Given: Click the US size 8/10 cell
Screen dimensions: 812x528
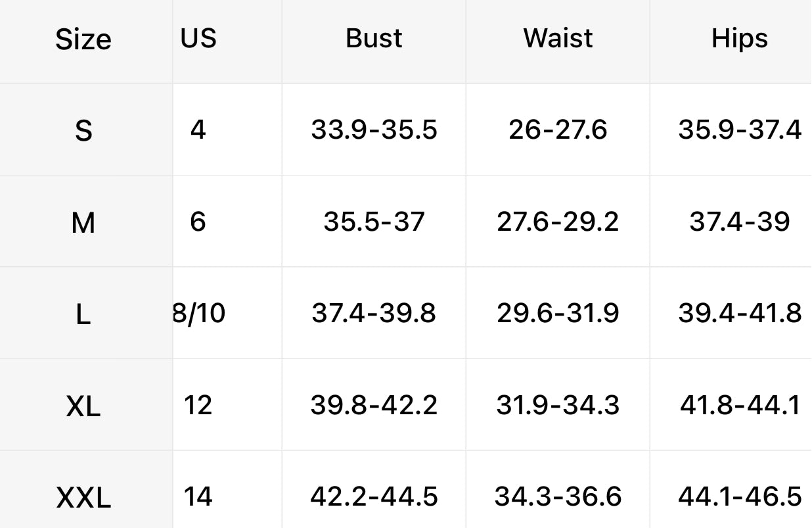Looking at the screenshot, I should 199,313.
